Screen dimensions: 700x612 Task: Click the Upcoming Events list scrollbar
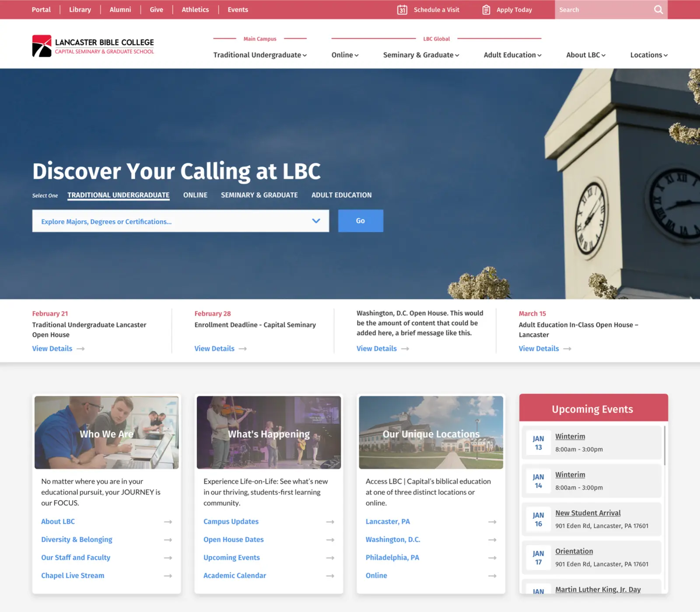pyautogui.click(x=665, y=445)
